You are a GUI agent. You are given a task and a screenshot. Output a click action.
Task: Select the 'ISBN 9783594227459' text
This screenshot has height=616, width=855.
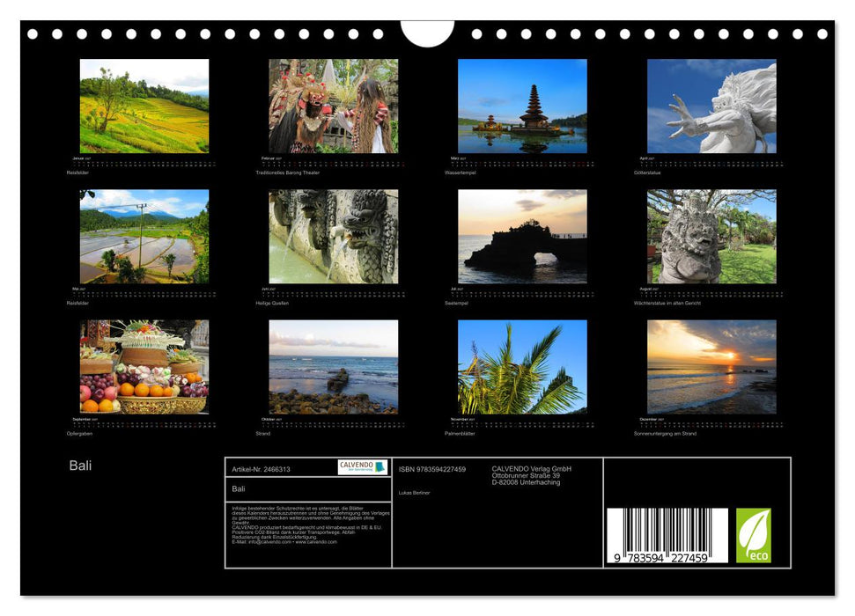coord(431,469)
